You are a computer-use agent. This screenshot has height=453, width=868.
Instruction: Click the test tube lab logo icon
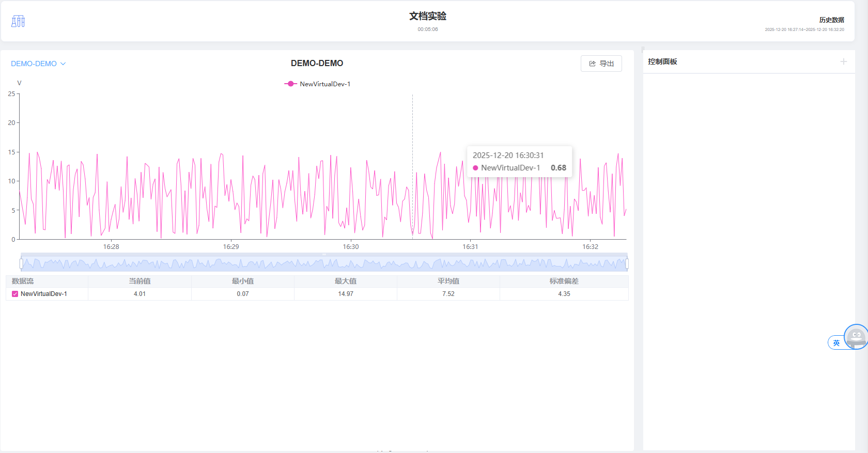click(x=18, y=21)
